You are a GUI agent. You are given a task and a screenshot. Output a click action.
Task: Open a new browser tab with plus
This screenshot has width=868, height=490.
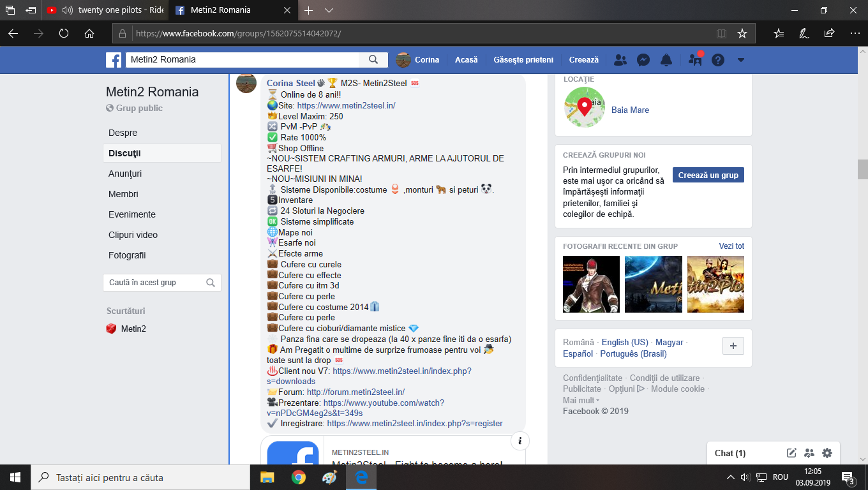click(x=309, y=10)
